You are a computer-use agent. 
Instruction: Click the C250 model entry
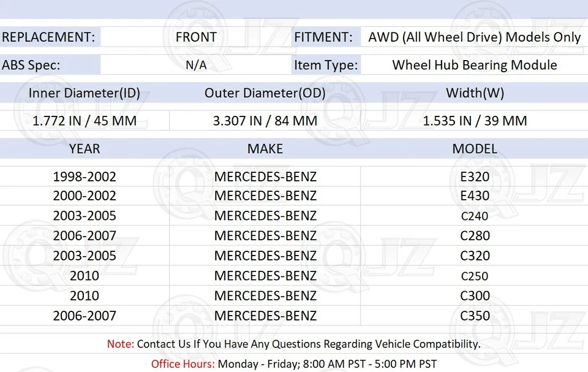tap(475, 276)
